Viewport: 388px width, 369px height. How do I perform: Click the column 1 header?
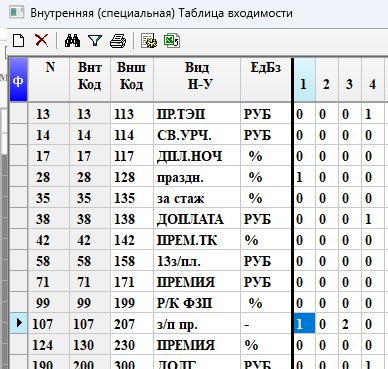pyautogui.click(x=304, y=80)
